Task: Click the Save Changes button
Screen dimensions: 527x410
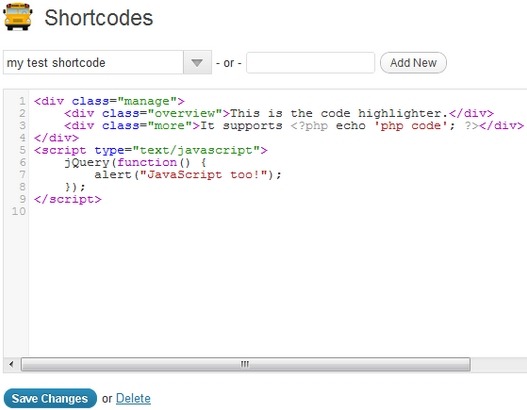Action: (50, 398)
